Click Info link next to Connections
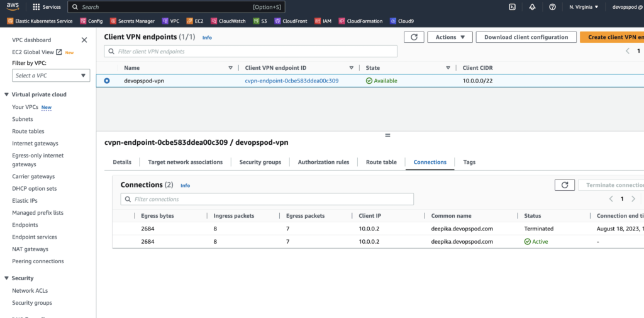Image resolution: width=644 pixels, height=318 pixels. 186,186
